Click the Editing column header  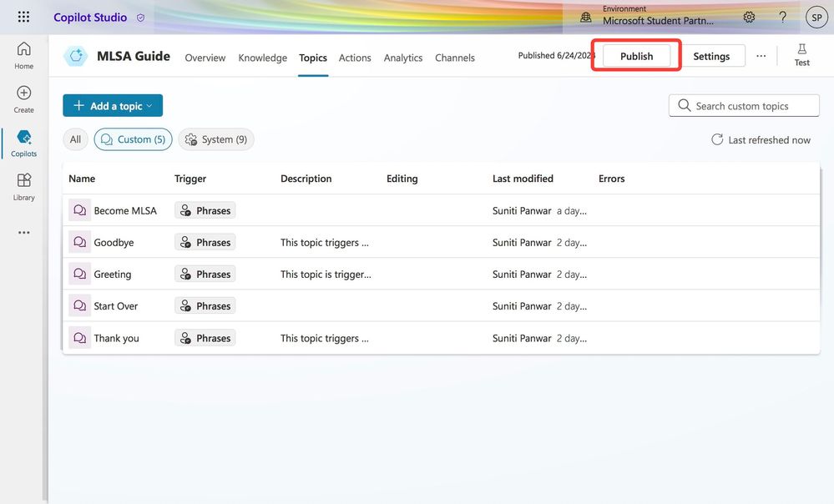tap(402, 179)
